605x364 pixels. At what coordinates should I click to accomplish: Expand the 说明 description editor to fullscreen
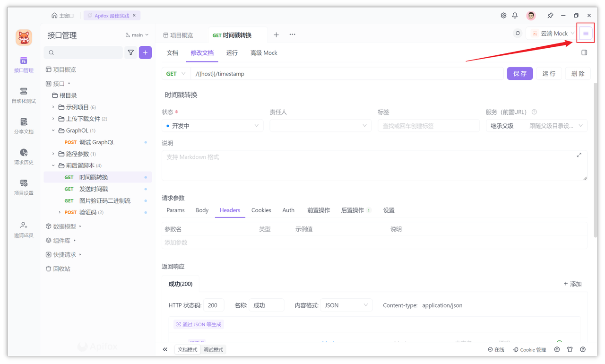click(x=579, y=155)
